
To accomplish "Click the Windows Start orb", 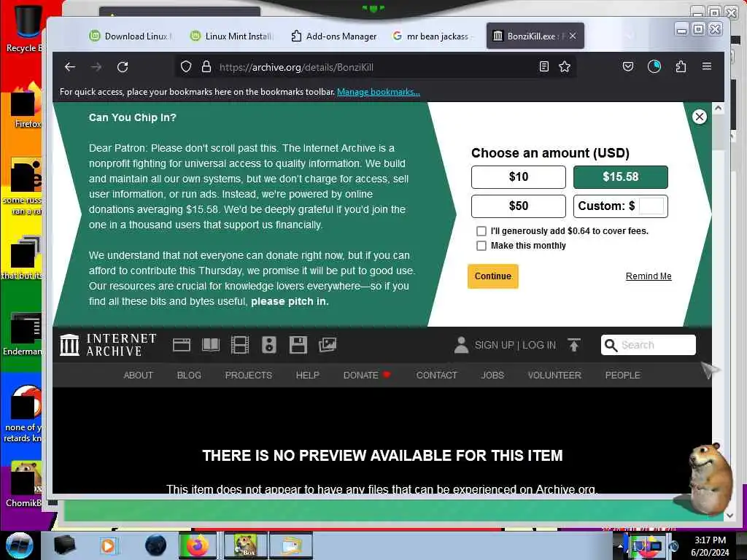I will [20, 545].
